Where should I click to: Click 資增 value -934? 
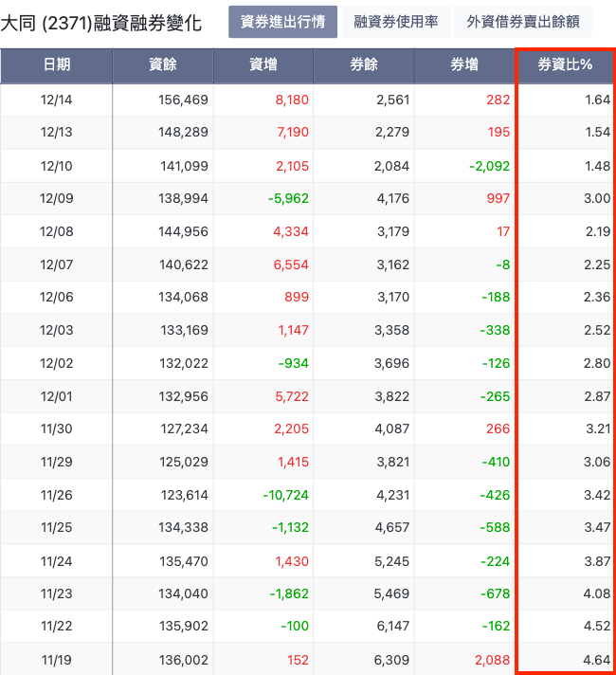[294, 363]
